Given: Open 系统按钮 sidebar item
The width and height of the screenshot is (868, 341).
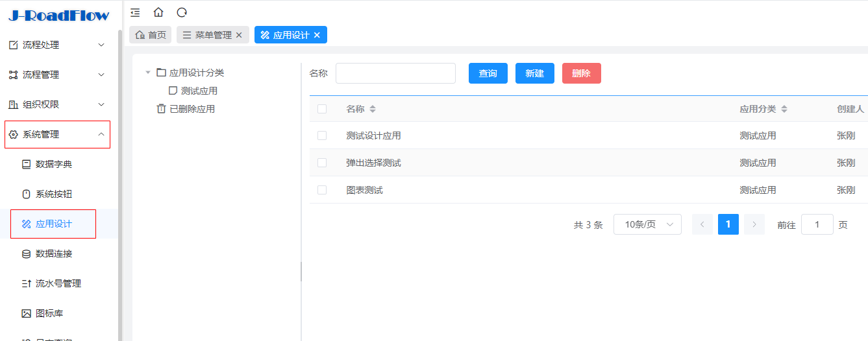Looking at the screenshot, I should tap(53, 194).
